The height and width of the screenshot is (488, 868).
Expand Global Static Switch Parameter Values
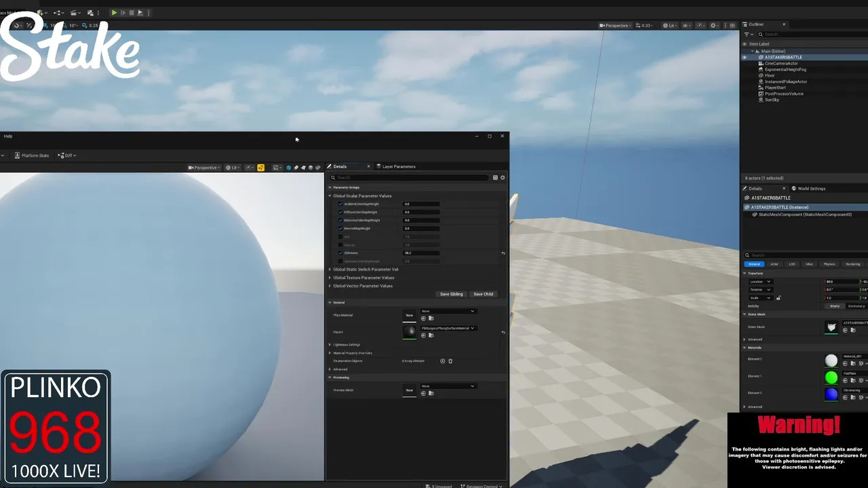tap(330, 269)
